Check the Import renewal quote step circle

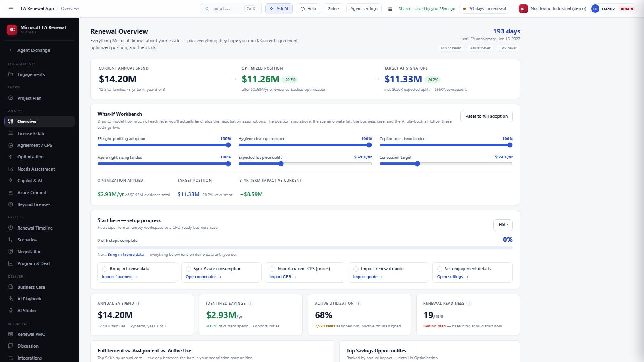click(356, 269)
